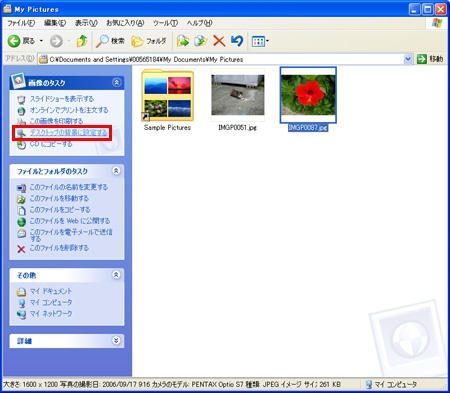Click the IMGP0051.jpg file name label
This screenshot has height=393, width=450.
point(238,128)
